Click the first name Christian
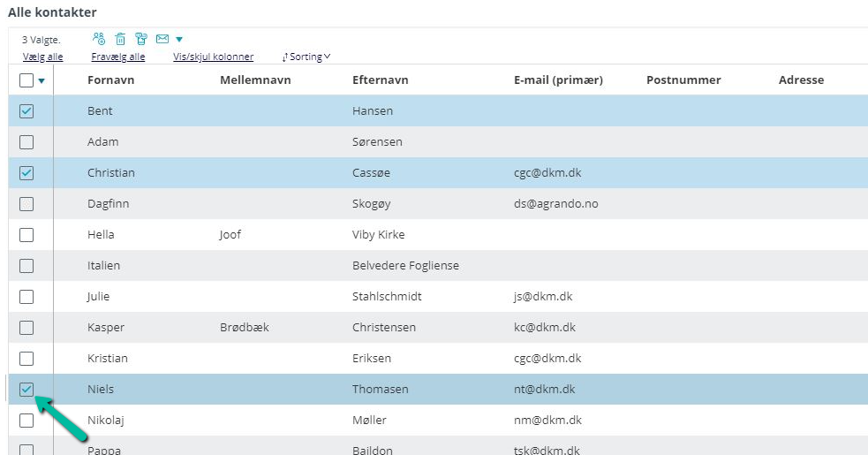This screenshot has height=455, width=868. (x=110, y=173)
